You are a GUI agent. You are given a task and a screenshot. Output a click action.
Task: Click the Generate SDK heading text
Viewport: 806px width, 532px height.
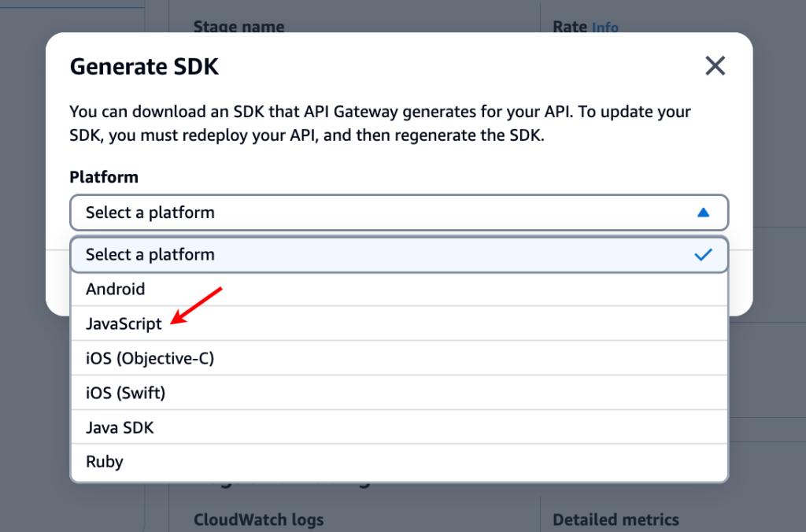click(144, 66)
